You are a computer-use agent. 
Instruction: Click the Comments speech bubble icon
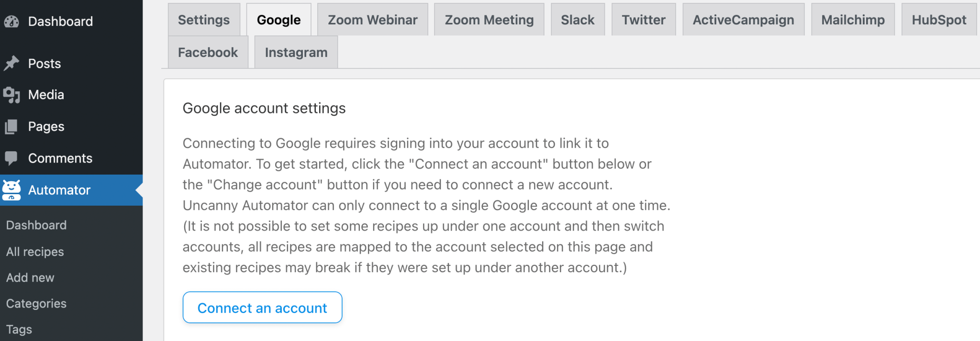[x=11, y=158]
